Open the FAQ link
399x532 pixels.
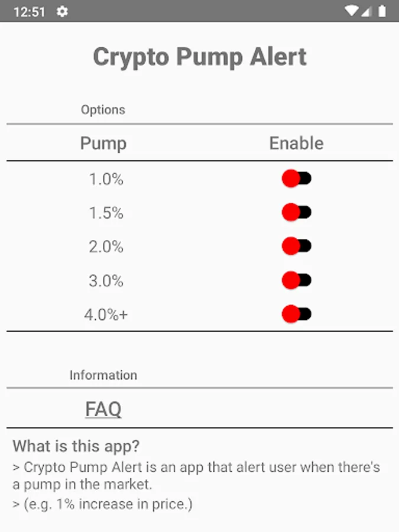pyautogui.click(x=103, y=409)
